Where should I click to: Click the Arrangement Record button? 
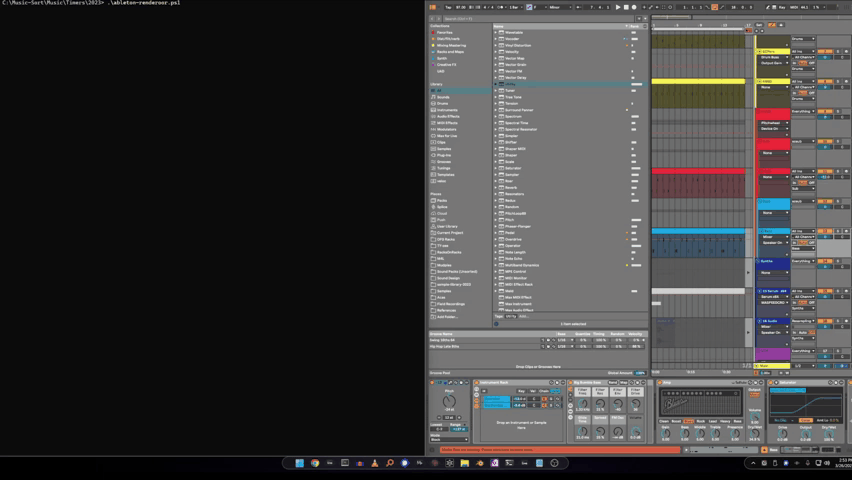(634, 7)
